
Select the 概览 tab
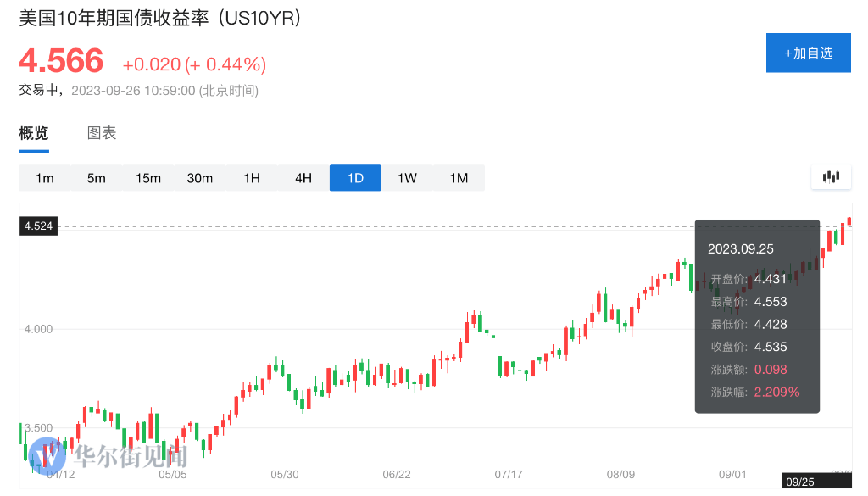click(x=34, y=133)
